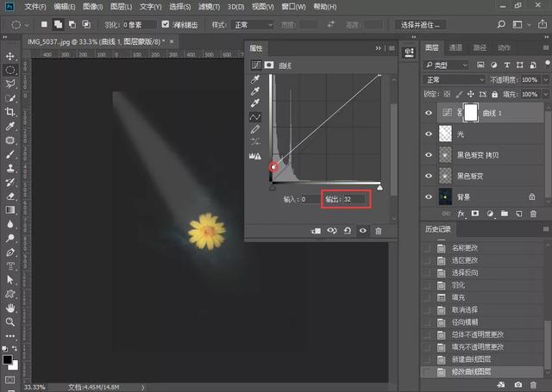552x392 pixels.
Task: Select the 径向模糊 history step
Action: (462, 320)
